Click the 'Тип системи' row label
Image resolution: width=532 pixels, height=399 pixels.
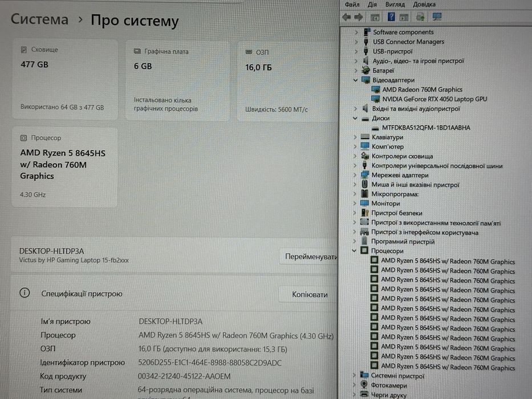[61, 390]
